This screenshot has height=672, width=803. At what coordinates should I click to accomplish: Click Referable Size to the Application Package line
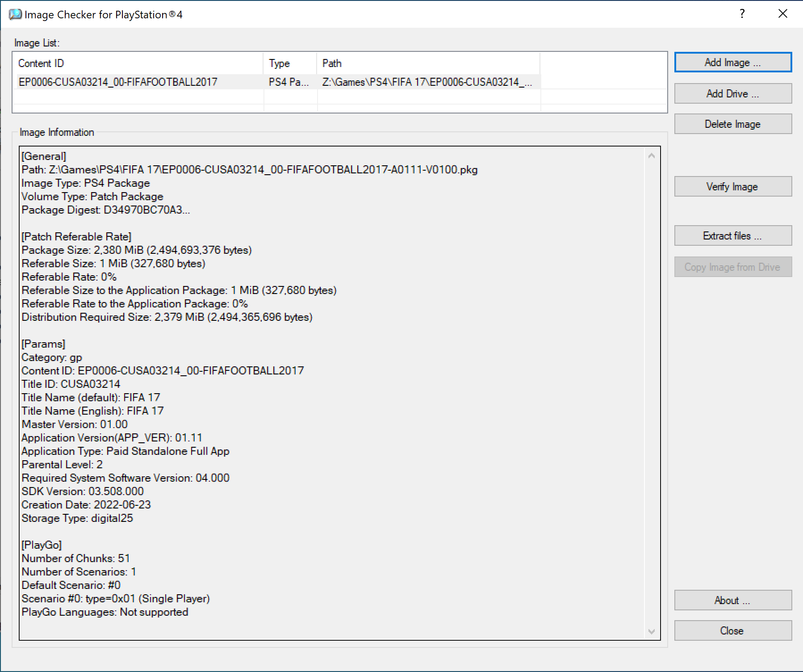179,290
